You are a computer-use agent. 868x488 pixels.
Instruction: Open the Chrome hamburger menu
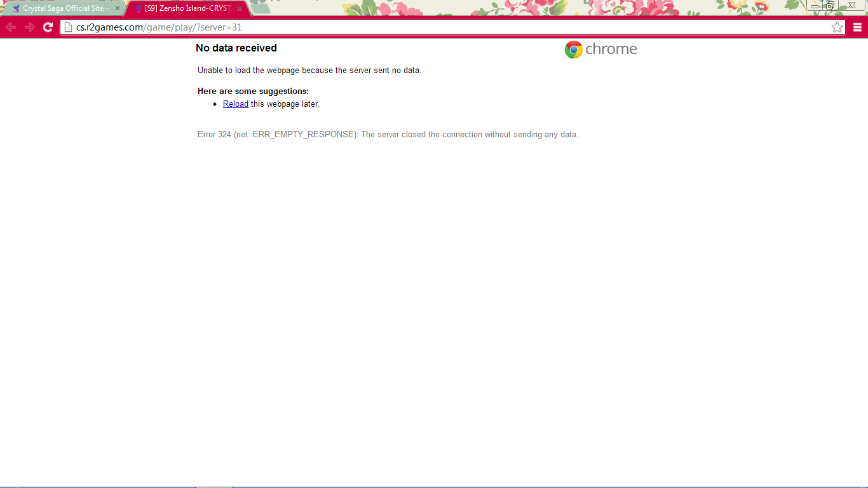[x=857, y=27]
